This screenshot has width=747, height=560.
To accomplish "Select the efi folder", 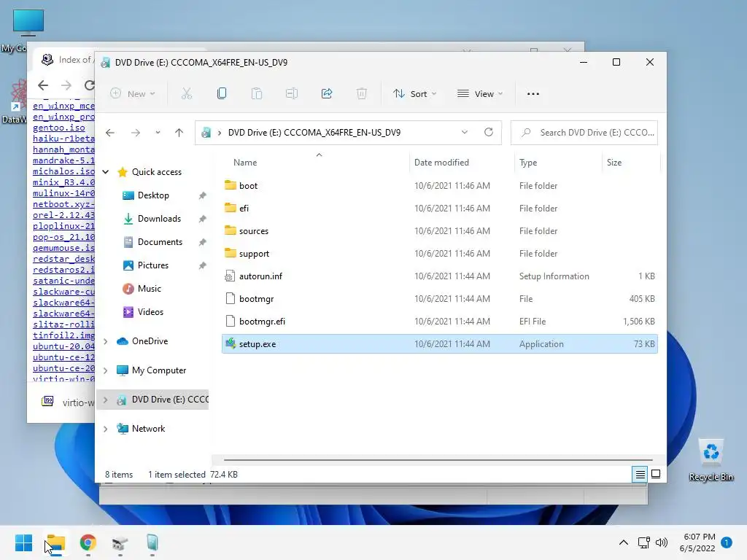I will click(440, 208).
